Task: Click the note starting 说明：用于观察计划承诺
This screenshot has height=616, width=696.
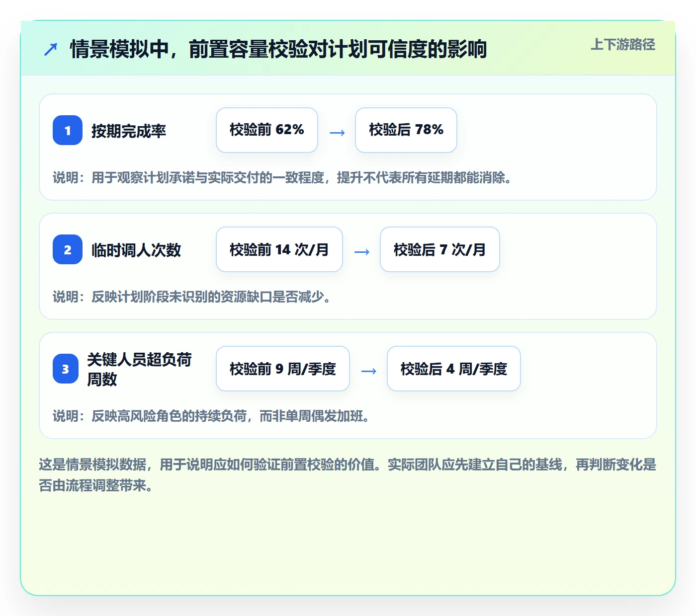Action: click(282, 178)
